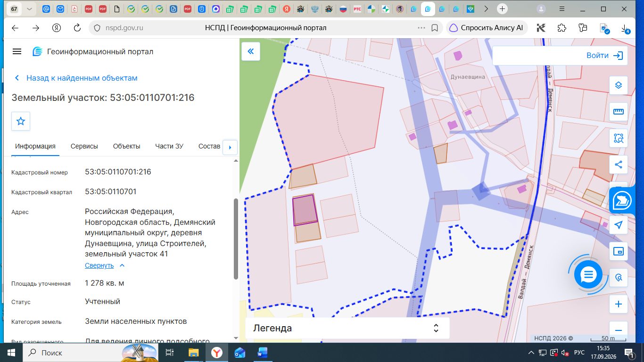Reload the page in the browser
The width and height of the screenshot is (644, 362).
click(x=77, y=28)
